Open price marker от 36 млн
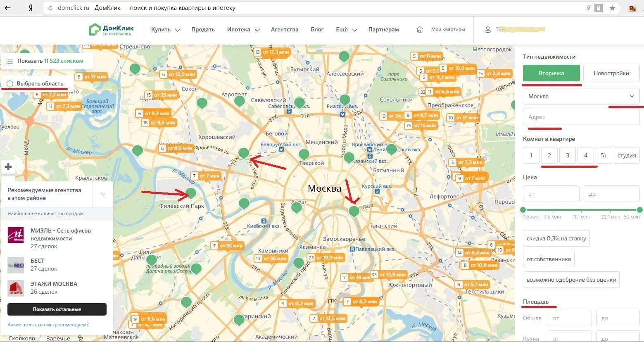 271,259
